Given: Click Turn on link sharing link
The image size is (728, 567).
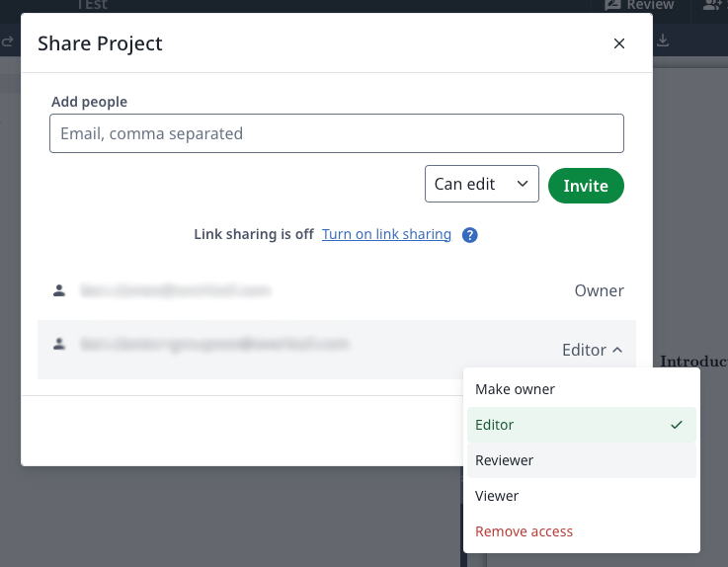Looking at the screenshot, I should 386,234.
